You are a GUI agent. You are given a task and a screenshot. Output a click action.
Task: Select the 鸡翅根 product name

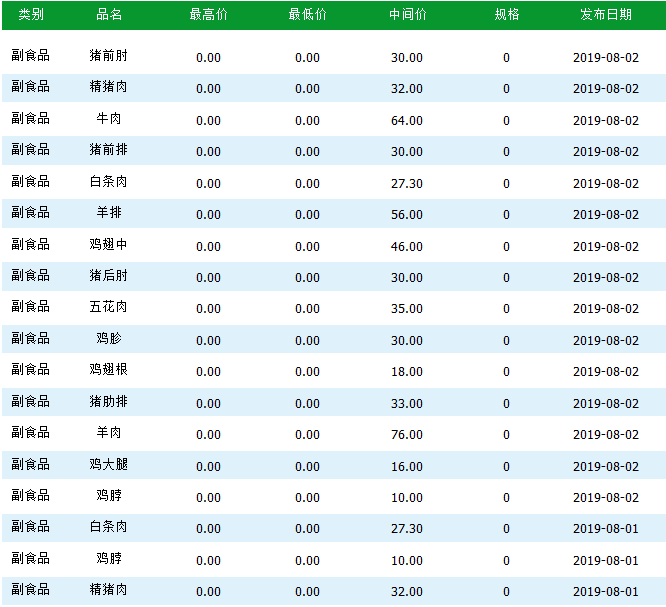pos(108,370)
